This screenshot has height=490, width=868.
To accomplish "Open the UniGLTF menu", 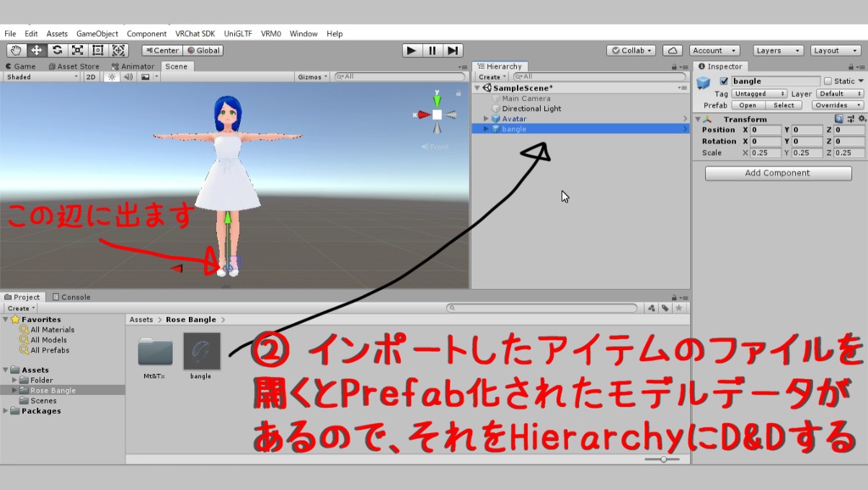I will pyautogui.click(x=237, y=34).
